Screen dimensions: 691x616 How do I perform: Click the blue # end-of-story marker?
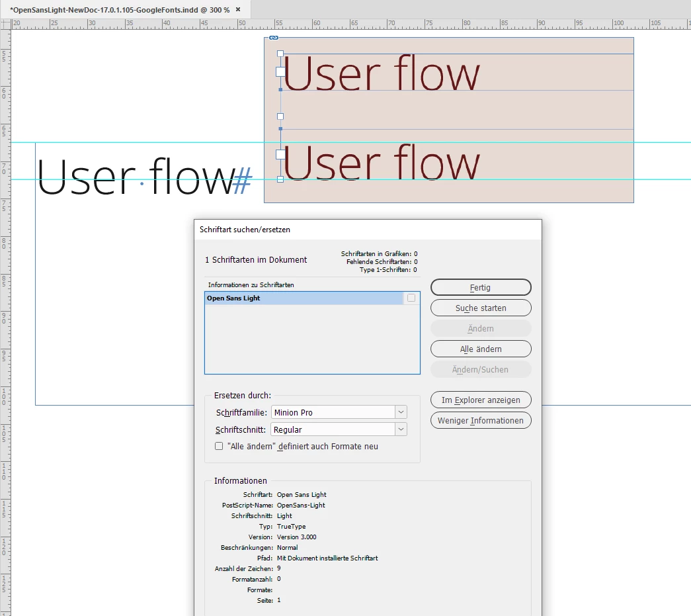243,181
